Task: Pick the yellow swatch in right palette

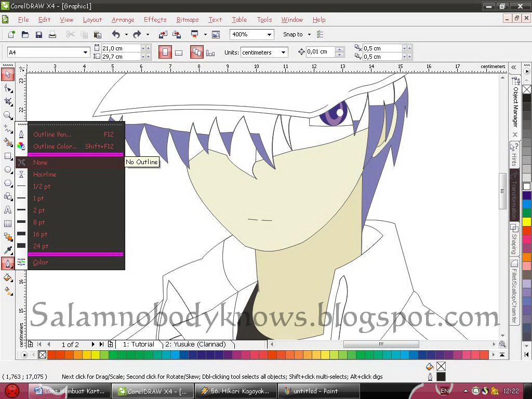Action: click(x=527, y=222)
